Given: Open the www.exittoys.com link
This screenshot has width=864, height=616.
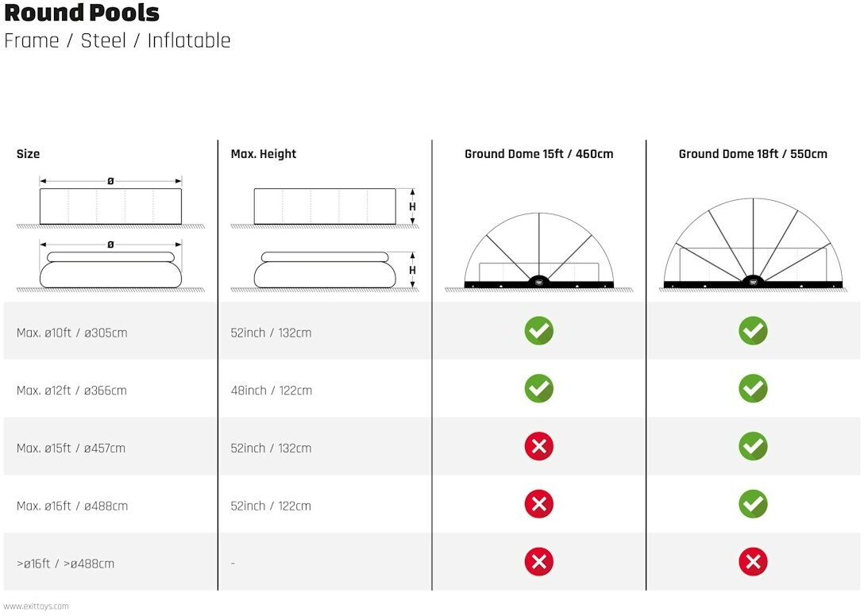Looking at the screenshot, I should (37, 606).
